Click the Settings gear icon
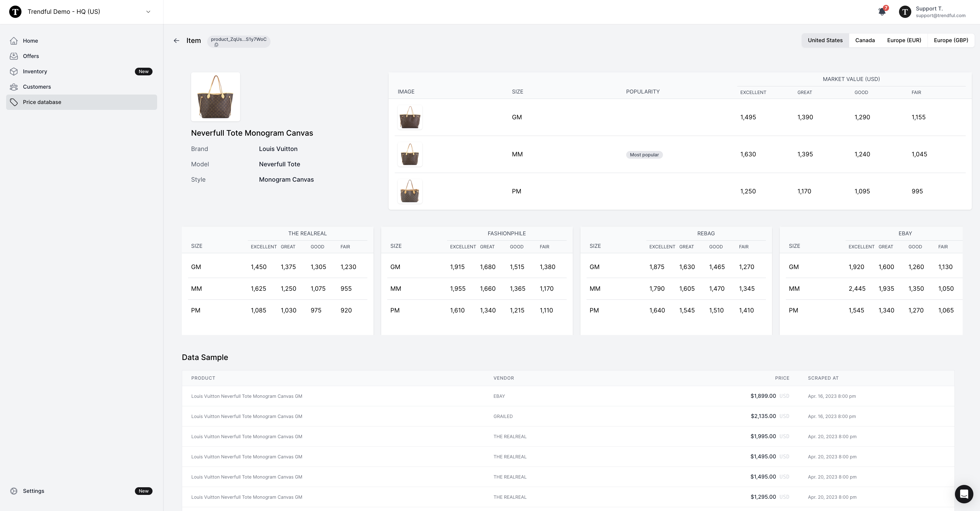This screenshot has height=511, width=980. point(14,491)
